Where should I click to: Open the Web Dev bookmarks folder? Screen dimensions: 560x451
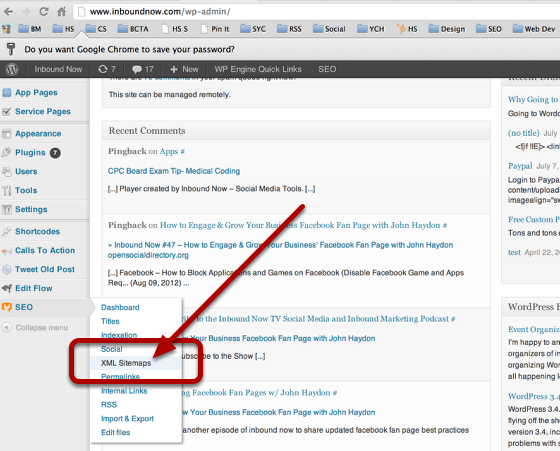click(534, 29)
